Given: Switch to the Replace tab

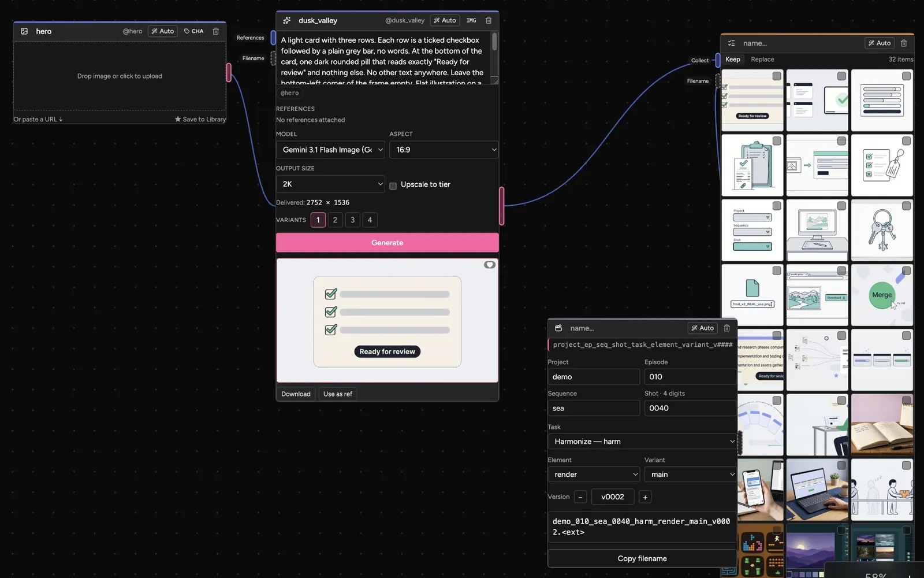Looking at the screenshot, I should 762,60.
